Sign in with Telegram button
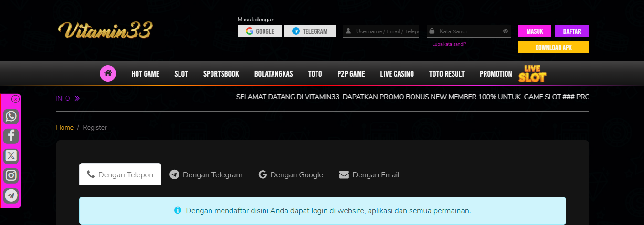This screenshot has height=225, width=644. pyautogui.click(x=310, y=31)
